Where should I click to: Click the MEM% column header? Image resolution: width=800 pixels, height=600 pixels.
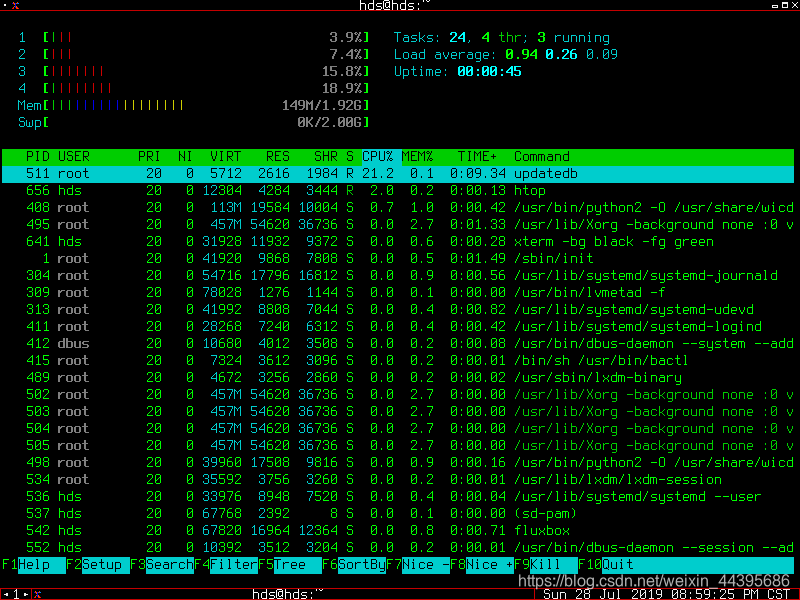click(417, 157)
